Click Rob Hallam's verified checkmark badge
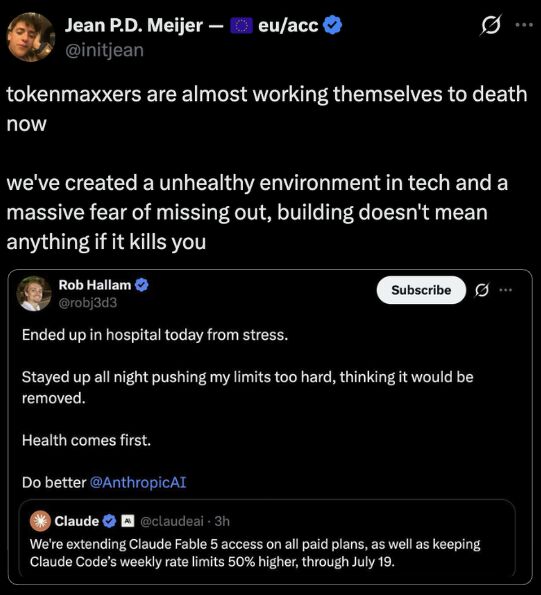The image size is (541, 595). [142, 285]
